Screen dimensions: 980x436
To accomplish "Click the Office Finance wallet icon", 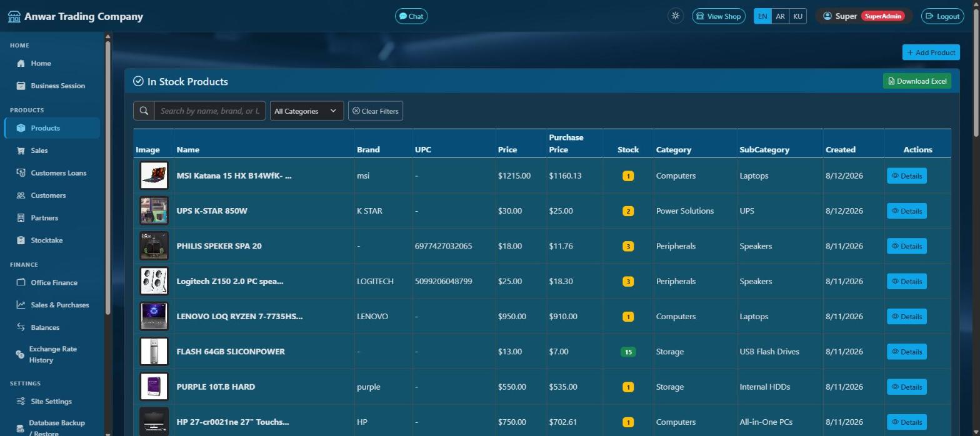I will coord(21,282).
